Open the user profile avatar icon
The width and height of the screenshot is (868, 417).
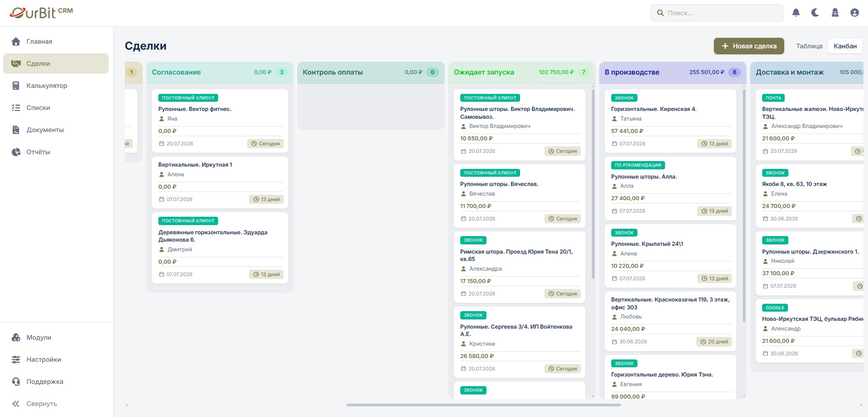(x=855, y=13)
